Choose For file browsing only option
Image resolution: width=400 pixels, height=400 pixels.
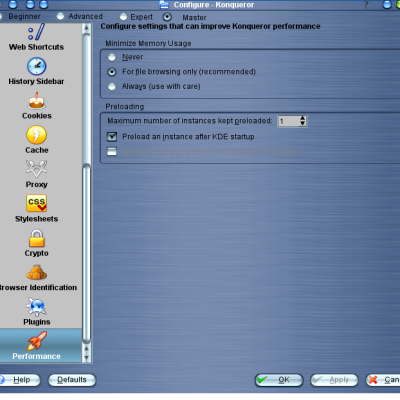[112, 72]
